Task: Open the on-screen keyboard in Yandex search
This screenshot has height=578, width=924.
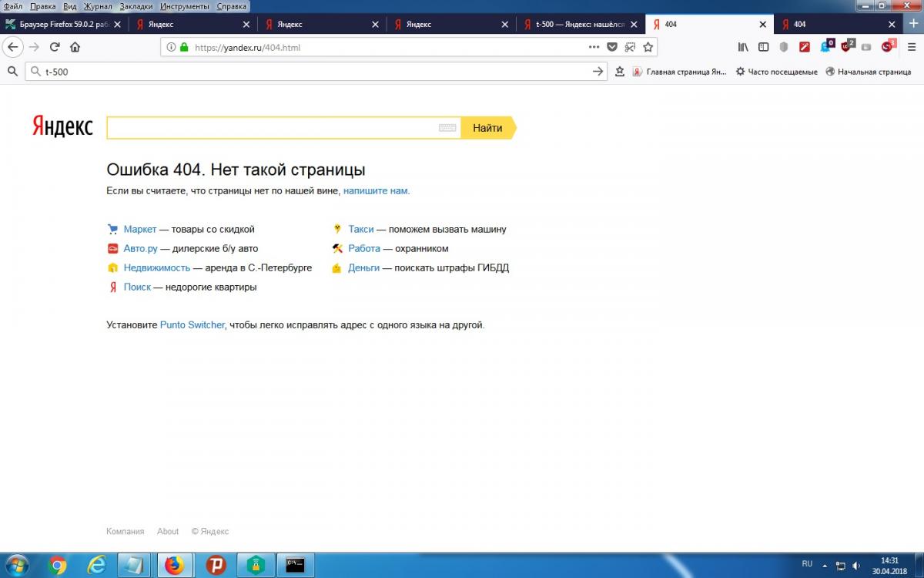Action: [447, 128]
